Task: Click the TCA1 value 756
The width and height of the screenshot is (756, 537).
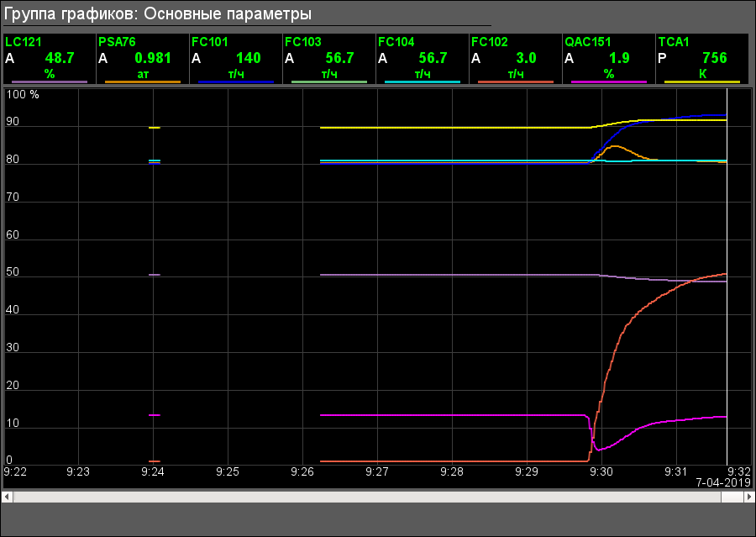Action: pos(715,58)
